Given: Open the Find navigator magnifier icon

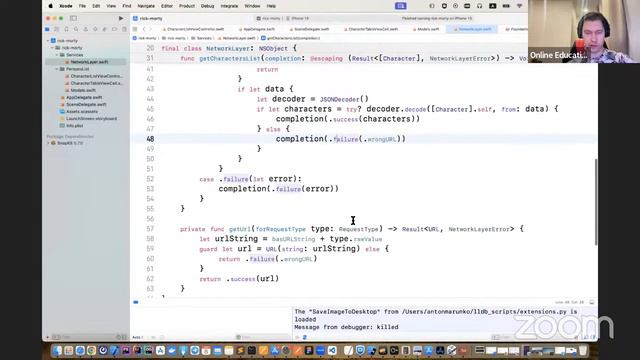Looking at the screenshot, I should tap(76, 29).
